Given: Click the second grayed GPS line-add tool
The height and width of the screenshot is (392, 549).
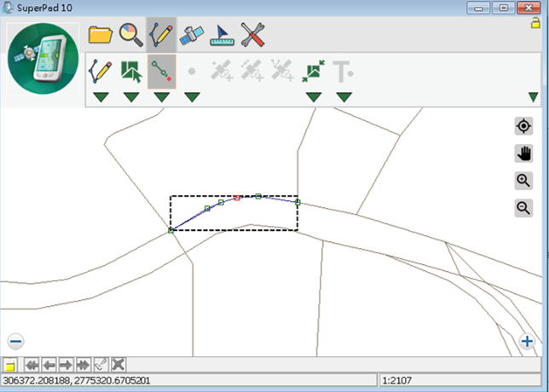Looking at the screenshot, I should point(252,71).
